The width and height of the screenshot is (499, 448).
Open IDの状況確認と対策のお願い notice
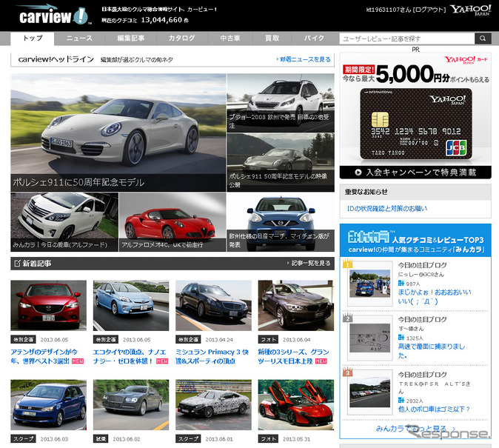click(x=385, y=208)
